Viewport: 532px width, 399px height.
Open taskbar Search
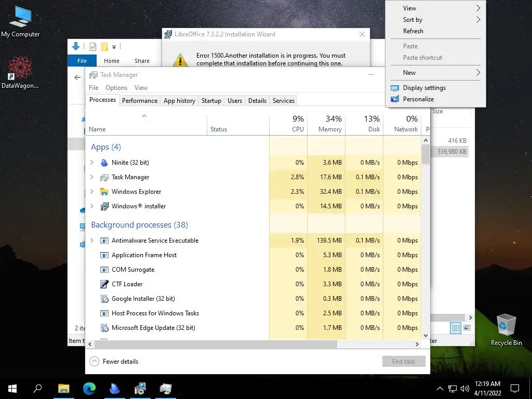pos(37,389)
